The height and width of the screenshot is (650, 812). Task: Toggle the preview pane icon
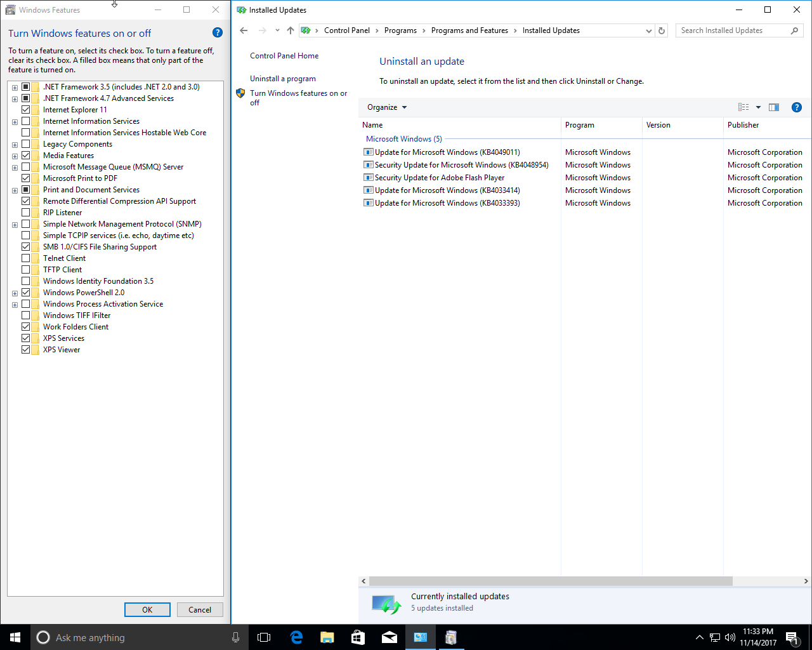coord(774,107)
